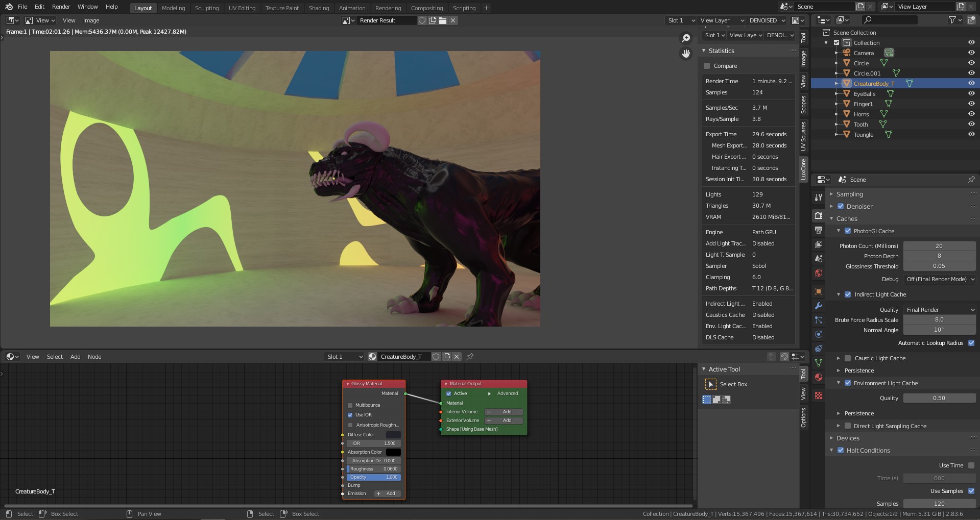Switch to the Shading workspace tab
980x520 pixels.
point(319,8)
